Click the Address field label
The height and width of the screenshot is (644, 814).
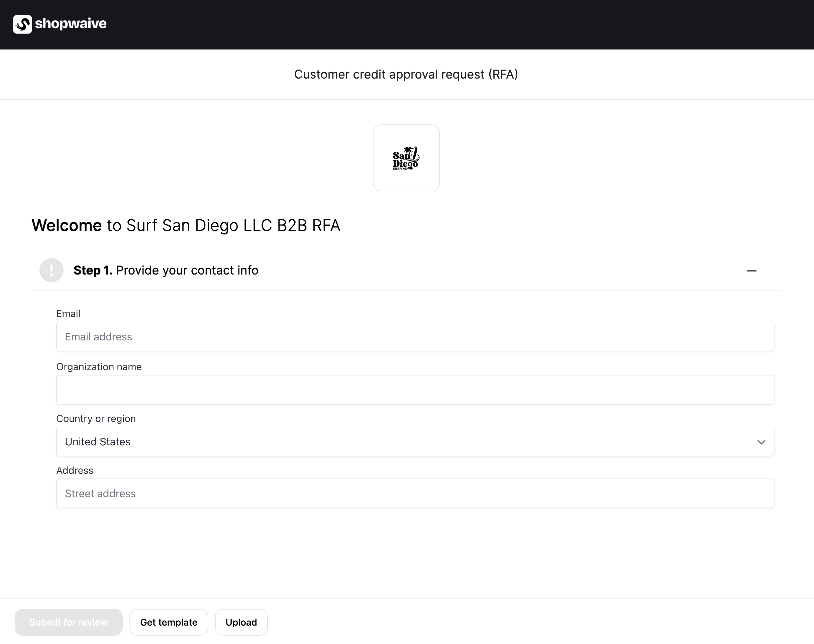pyautogui.click(x=75, y=470)
